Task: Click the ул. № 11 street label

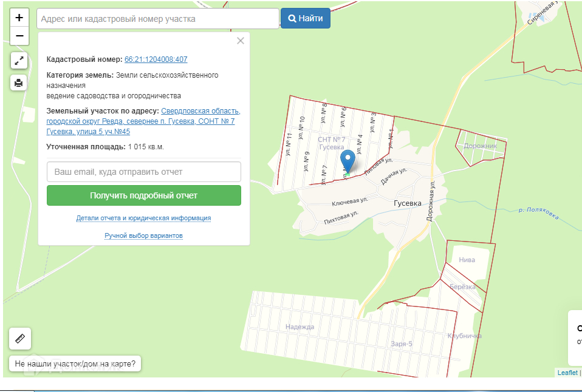Action: pyautogui.click(x=289, y=144)
